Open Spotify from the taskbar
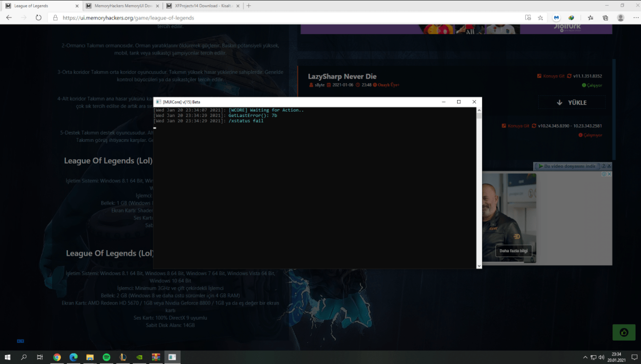 pos(106,357)
